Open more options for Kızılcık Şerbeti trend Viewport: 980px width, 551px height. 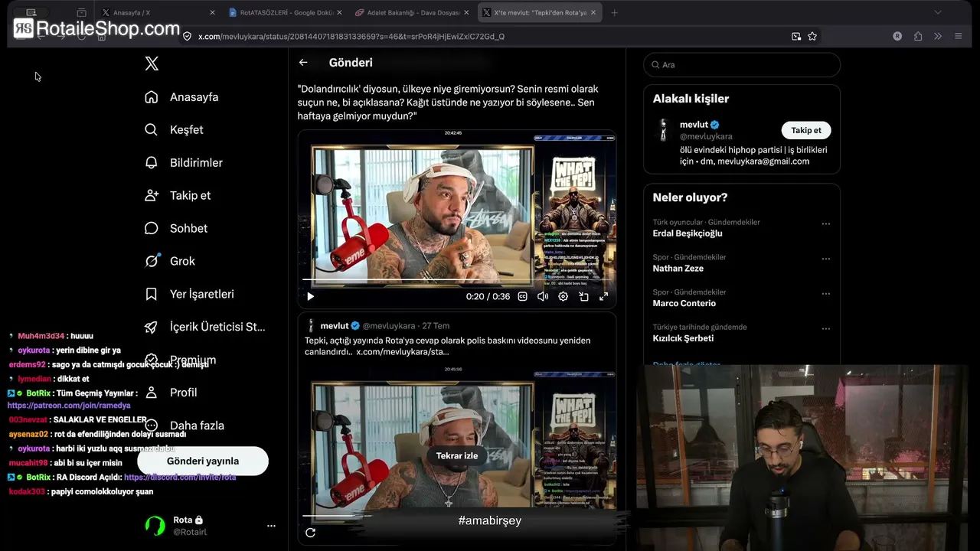tap(826, 329)
